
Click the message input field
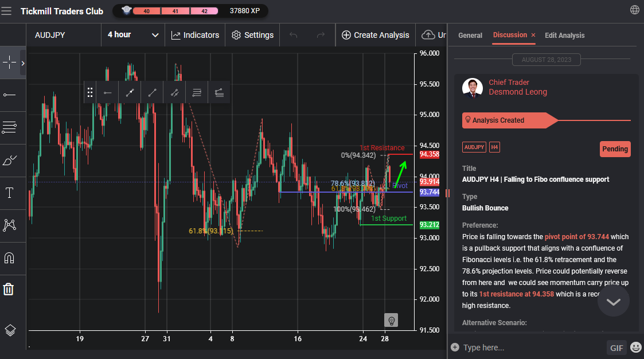click(x=533, y=348)
